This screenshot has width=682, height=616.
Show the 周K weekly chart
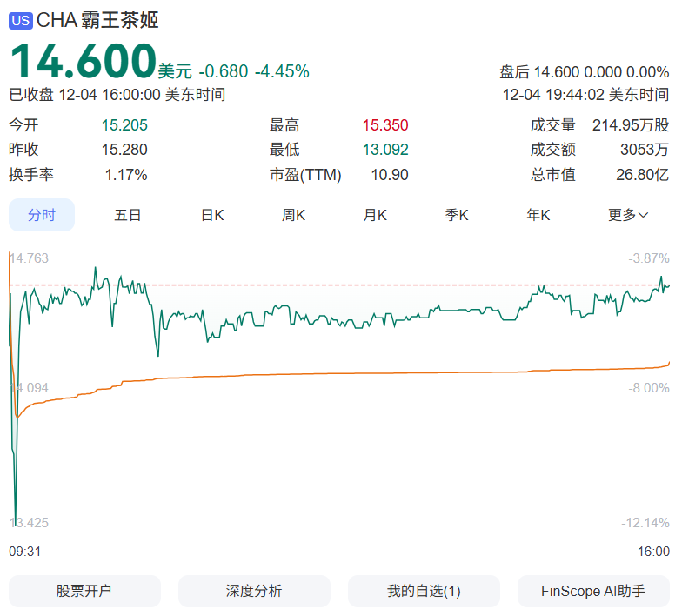(293, 215)
